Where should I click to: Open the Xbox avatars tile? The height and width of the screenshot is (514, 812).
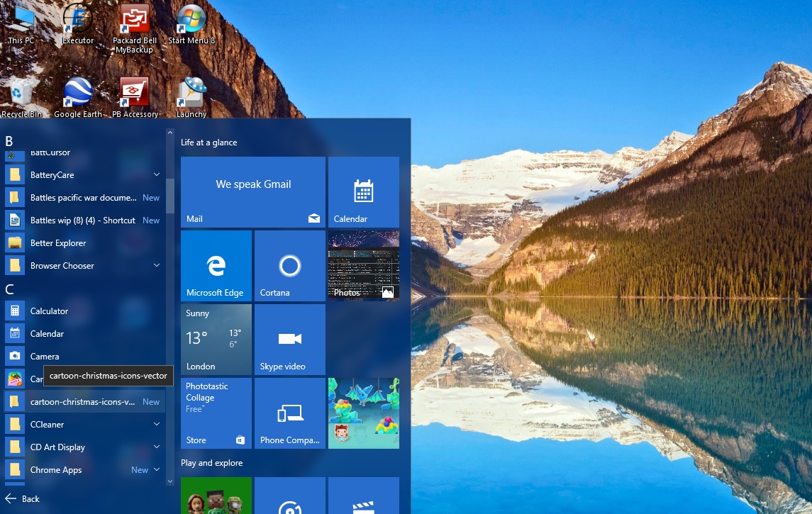click(216, 496)
